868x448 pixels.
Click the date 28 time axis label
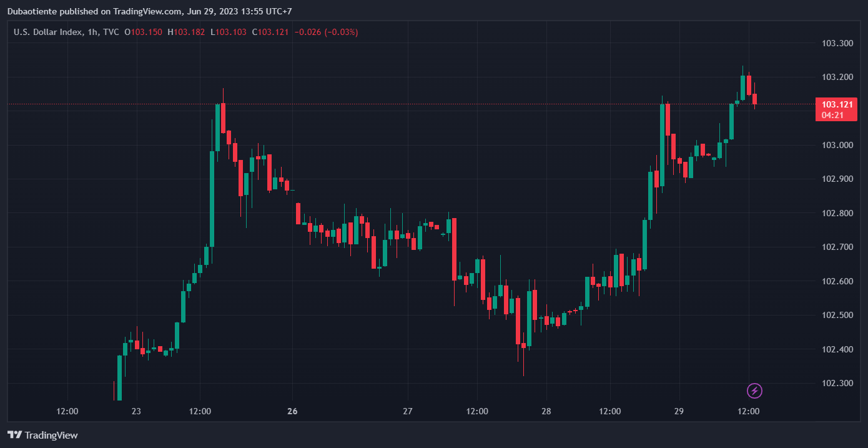coord(546,411)
